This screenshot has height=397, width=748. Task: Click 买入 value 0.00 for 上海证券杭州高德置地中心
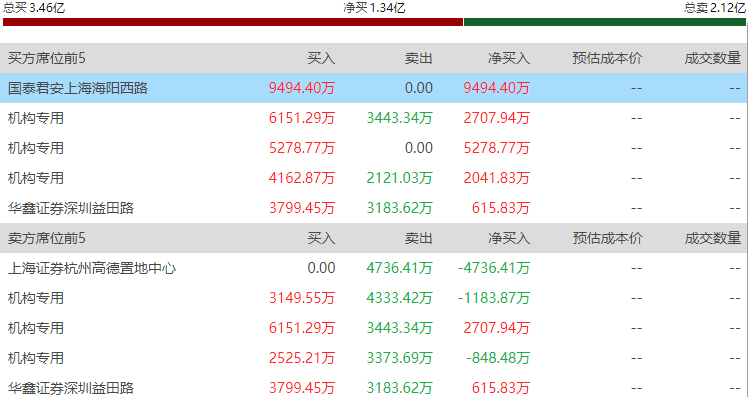click(321, 268)
